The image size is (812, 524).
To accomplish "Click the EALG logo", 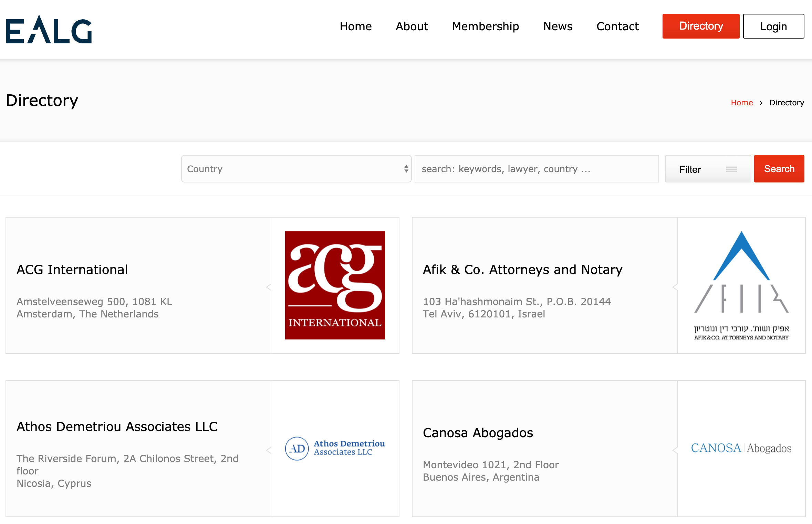I will click(x=49, y=29).
